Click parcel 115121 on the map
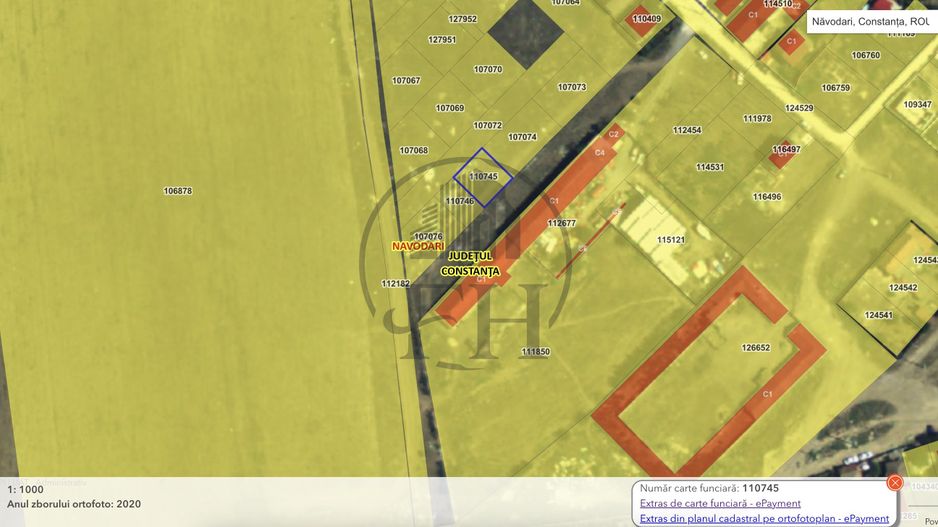 point(671,240)
